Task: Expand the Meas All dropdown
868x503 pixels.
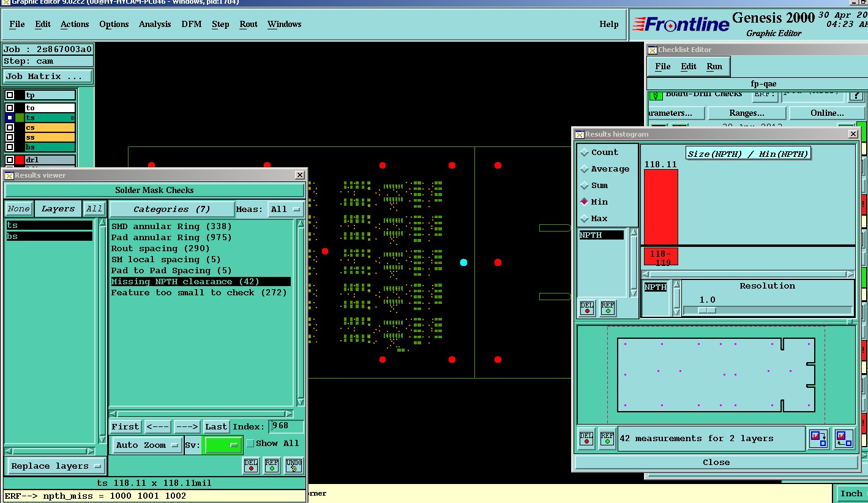Action: pos(286,210)
